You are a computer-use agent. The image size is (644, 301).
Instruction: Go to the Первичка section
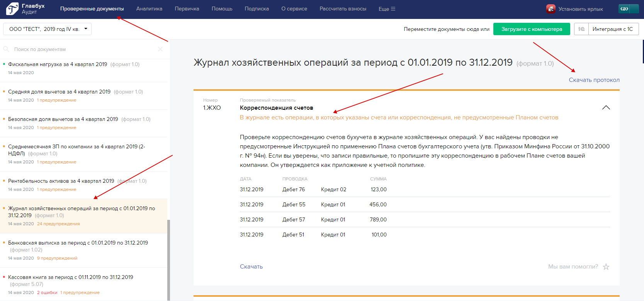point(187,9)
